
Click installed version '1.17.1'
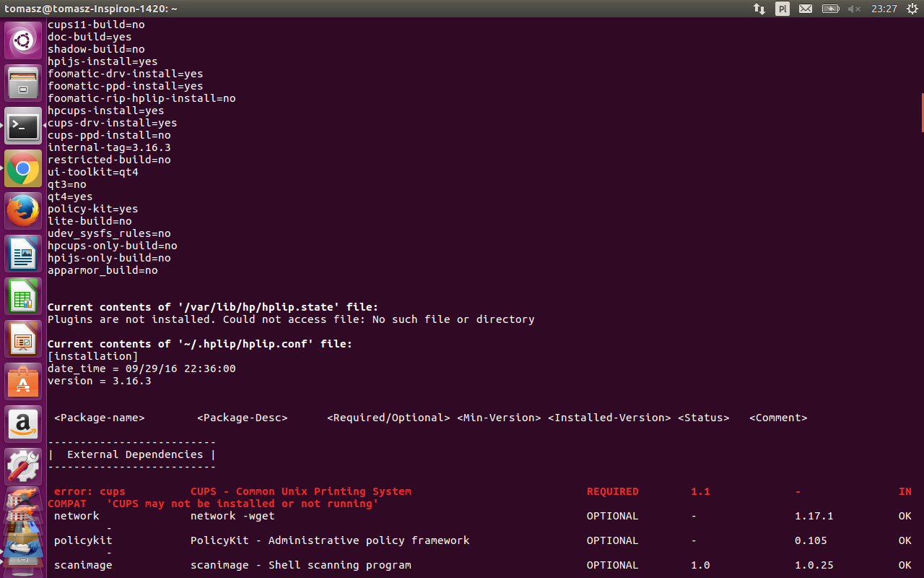point(814,516)
